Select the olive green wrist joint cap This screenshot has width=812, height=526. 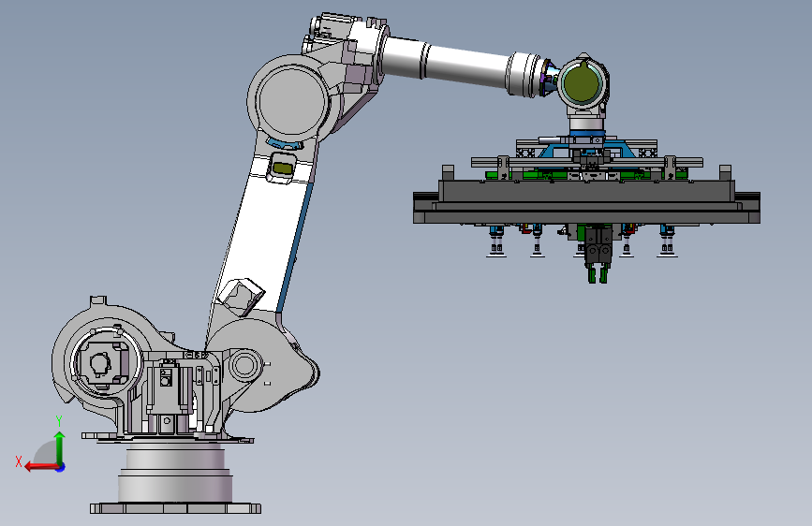[582, 83]
